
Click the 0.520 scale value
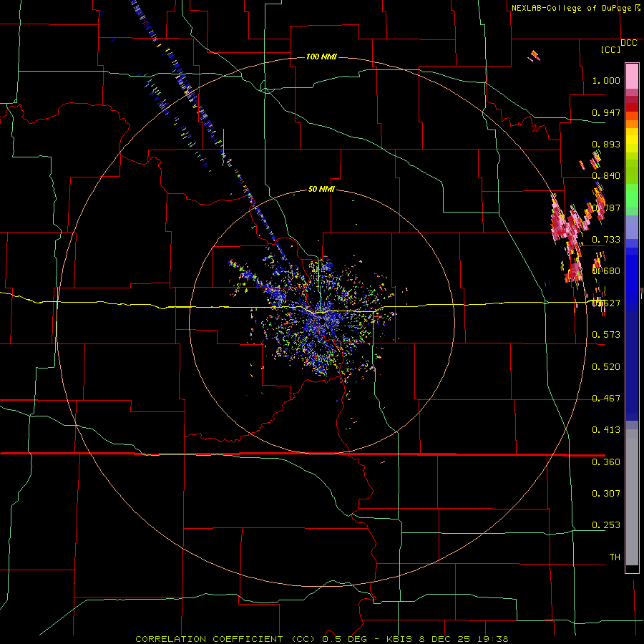click(x=606, y=367)
